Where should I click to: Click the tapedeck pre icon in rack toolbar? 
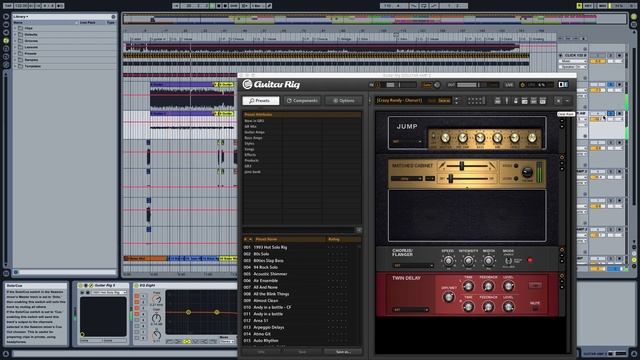498,100
